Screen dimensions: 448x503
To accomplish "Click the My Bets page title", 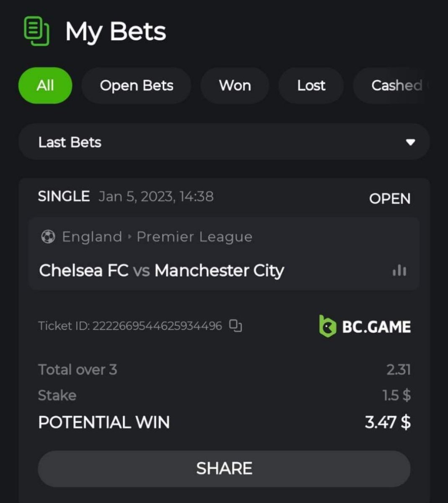I will pyautogui.click(x=116, y=32).
